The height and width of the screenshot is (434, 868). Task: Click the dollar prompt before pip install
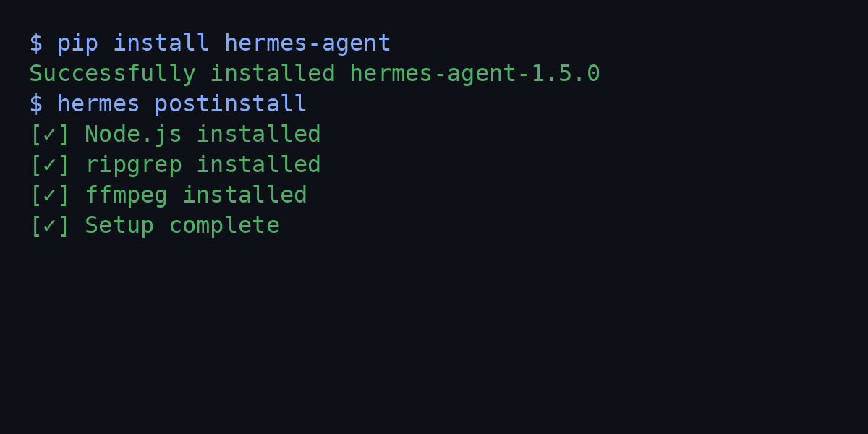35,43
